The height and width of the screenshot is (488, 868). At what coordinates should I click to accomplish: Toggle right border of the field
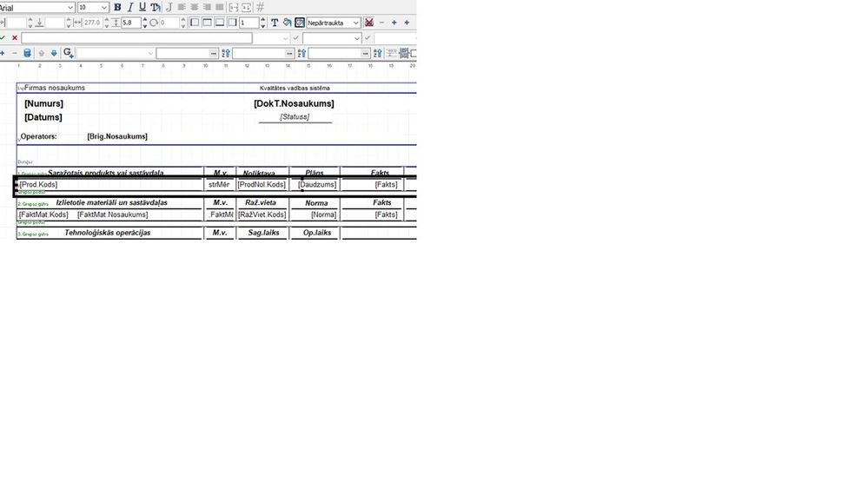pyautogui.click(x=233, y=23)
